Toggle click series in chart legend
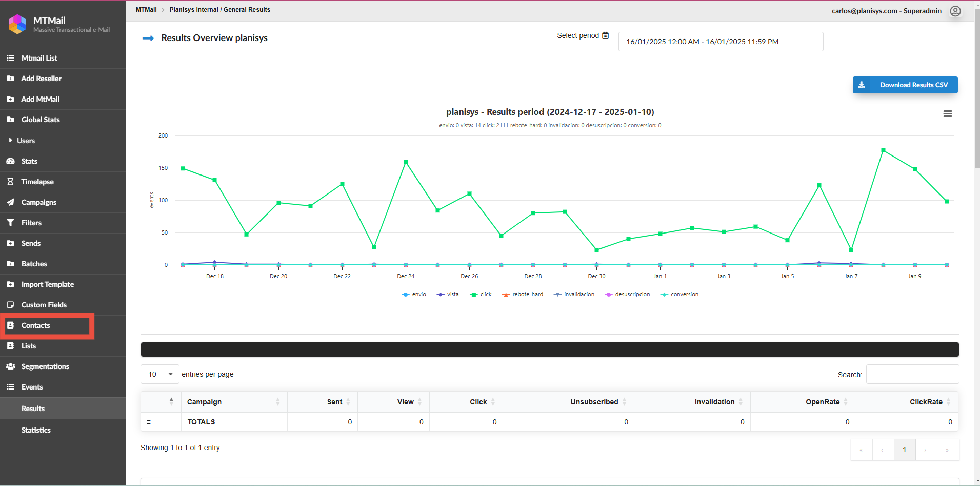980x486 pixels. (x=481, y=295)
